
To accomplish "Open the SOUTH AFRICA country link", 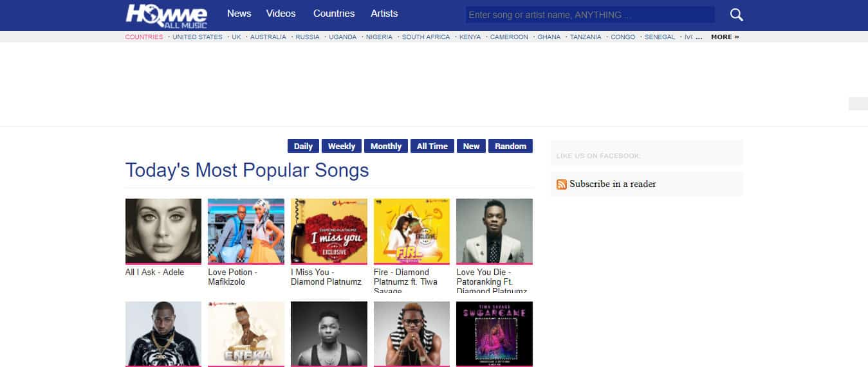I will [x=426, y=37].
